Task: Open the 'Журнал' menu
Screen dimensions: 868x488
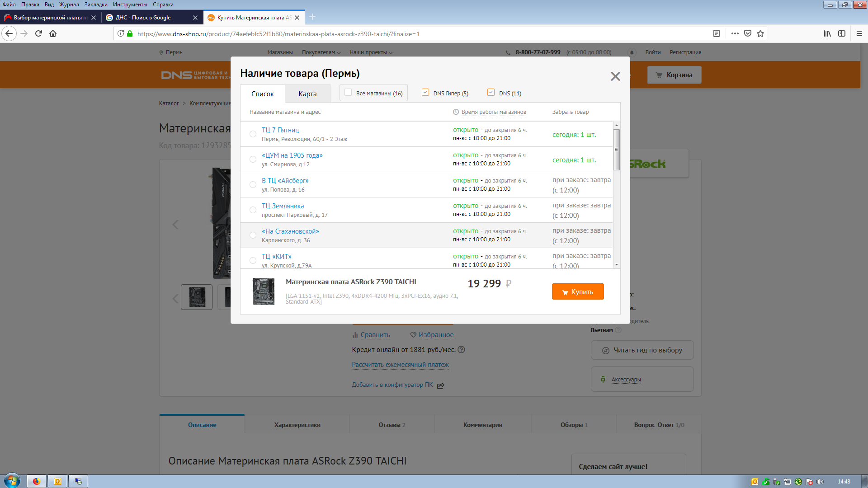Action: click(x=69, y=5)
